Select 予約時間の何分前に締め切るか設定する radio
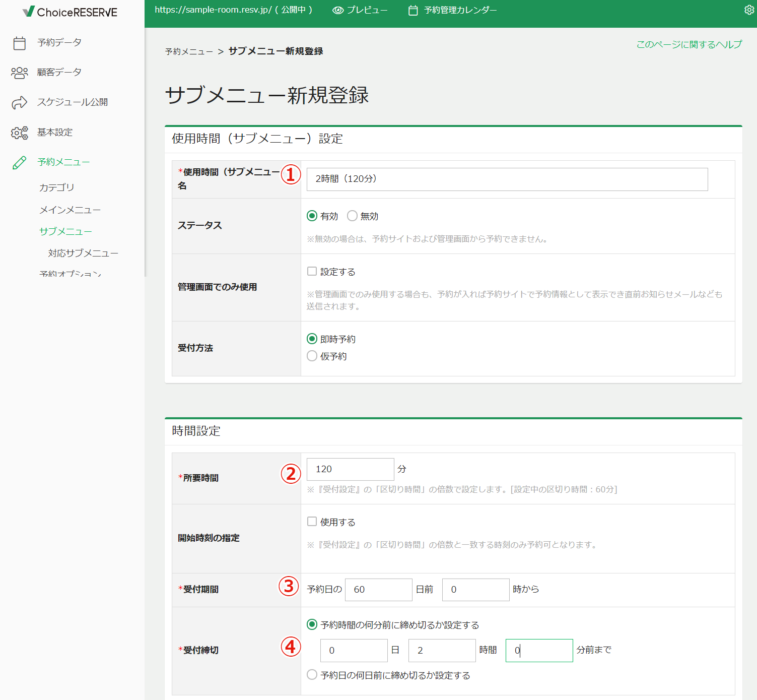 [312, 624]
